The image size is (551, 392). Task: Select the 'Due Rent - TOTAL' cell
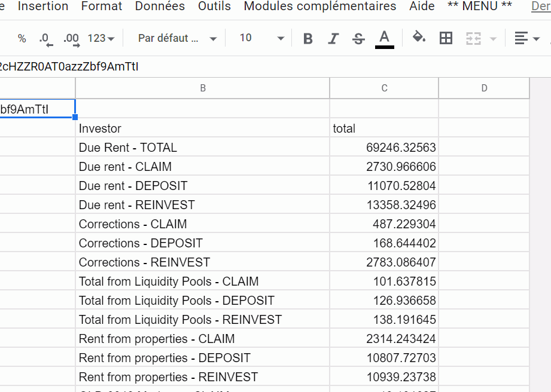[202, 148]
